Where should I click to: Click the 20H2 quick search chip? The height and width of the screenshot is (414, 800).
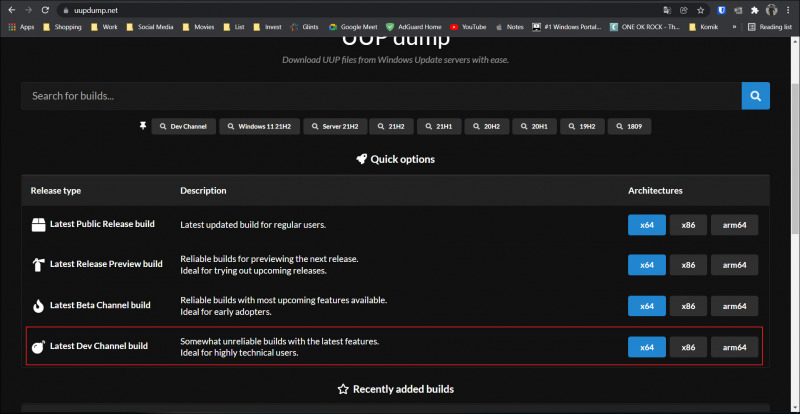(487, 127)
